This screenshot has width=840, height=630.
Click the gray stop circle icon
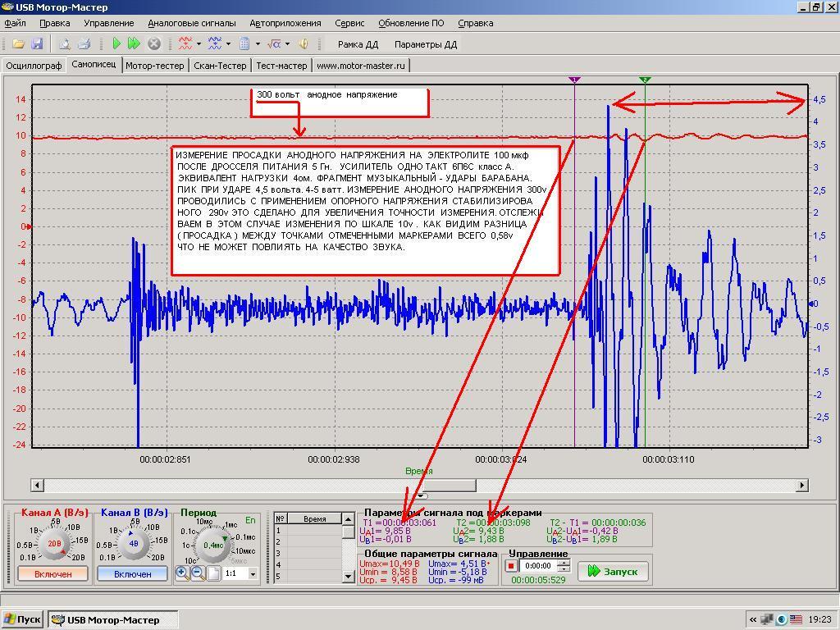(x=153, y=44)
